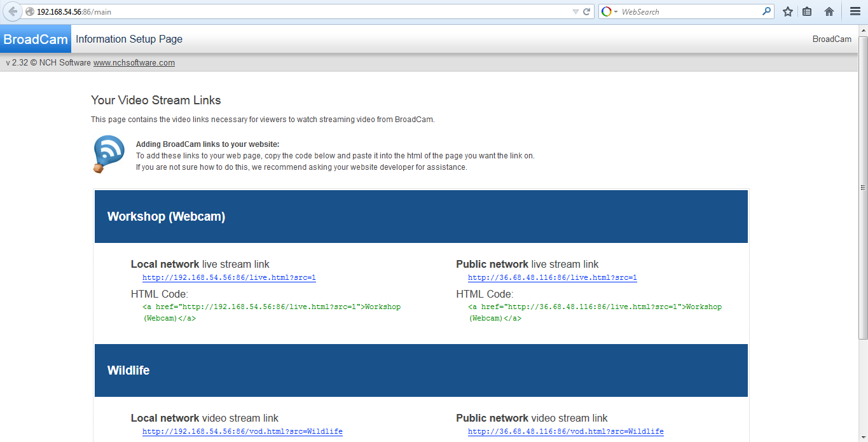
Task: Open the www.nchsoftware.com link
Action: 134,63
